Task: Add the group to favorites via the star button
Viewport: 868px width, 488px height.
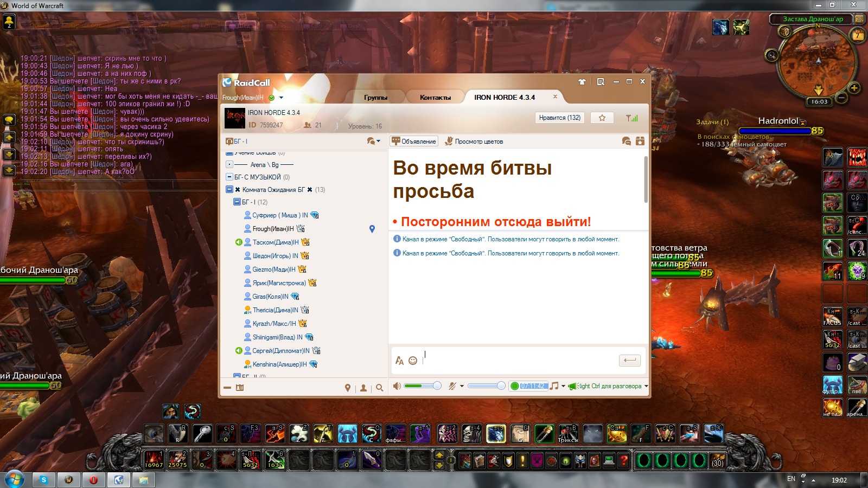Action: (x=602, y=118)
